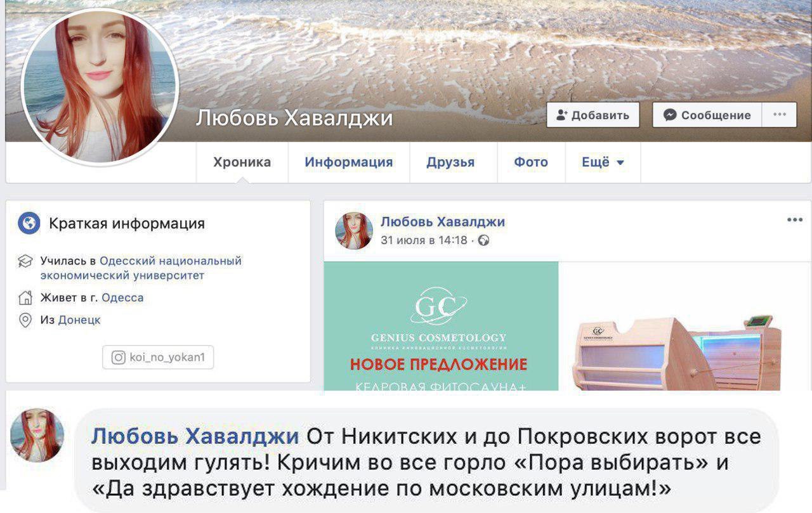Click the small avatar in the post header
812x513 pixels.
pyautogui.click(x=354, y=230)
